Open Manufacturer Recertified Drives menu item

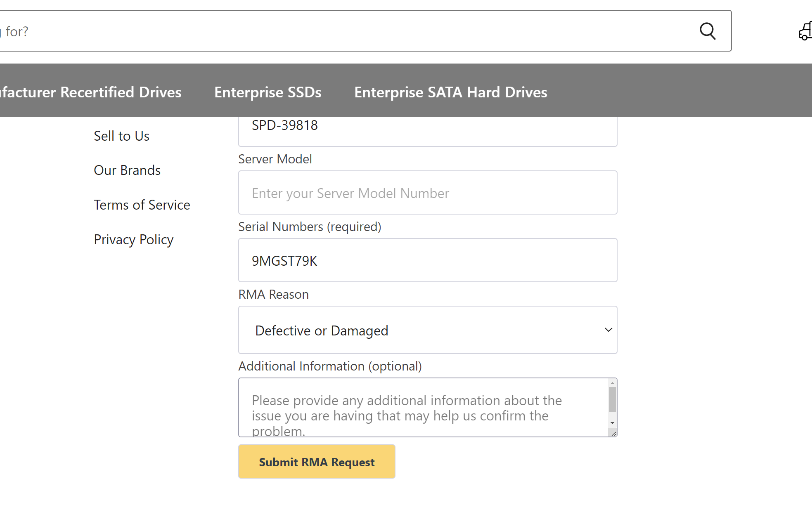(x=91, y=92)
